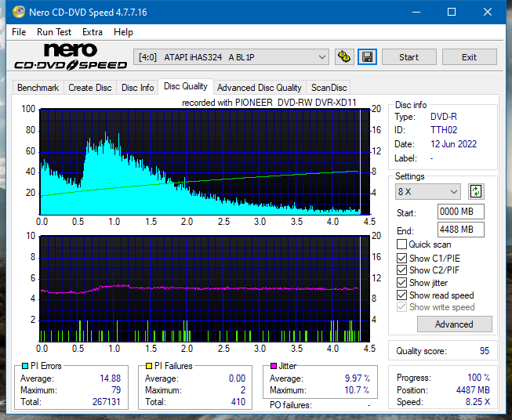Click the Start button
This screenshot has width=512, height=420.
pos(409,57)
